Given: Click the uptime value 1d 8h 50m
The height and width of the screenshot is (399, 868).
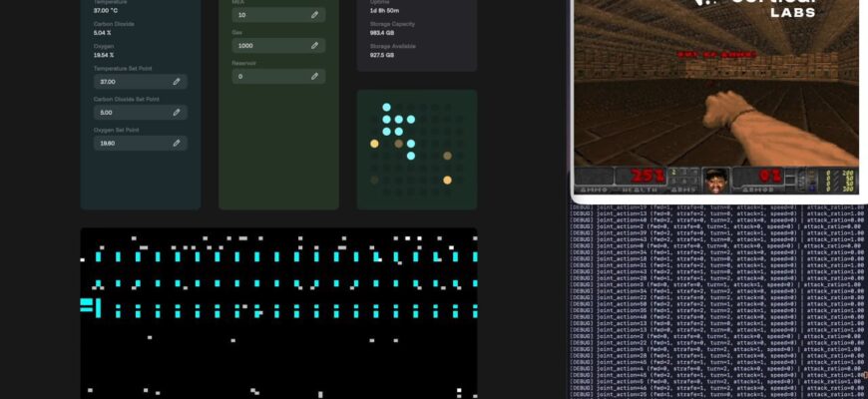Looking at the screenshot, I should [x=384, y=11].
